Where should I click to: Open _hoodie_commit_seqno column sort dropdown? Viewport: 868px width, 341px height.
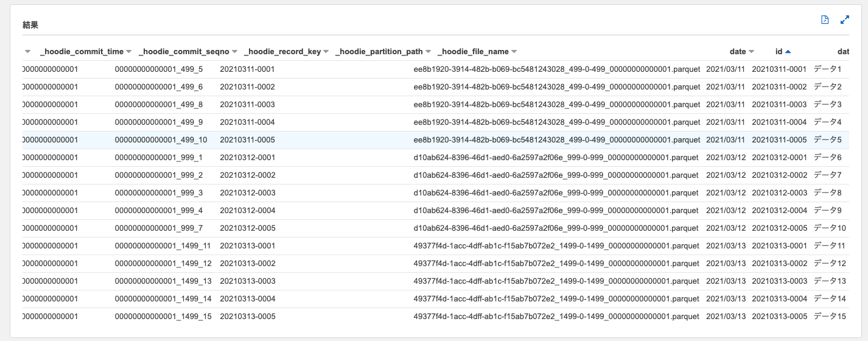234,52
